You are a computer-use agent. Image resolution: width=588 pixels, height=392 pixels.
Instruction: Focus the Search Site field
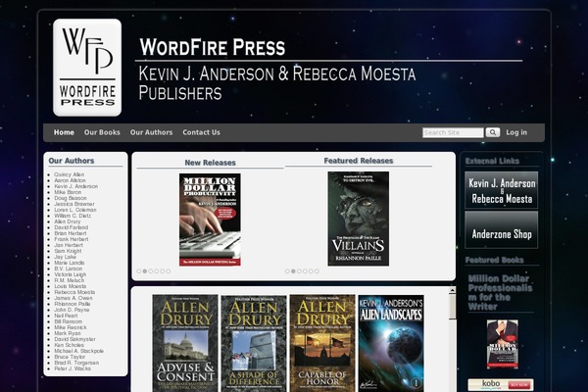[x=453, y=132]
